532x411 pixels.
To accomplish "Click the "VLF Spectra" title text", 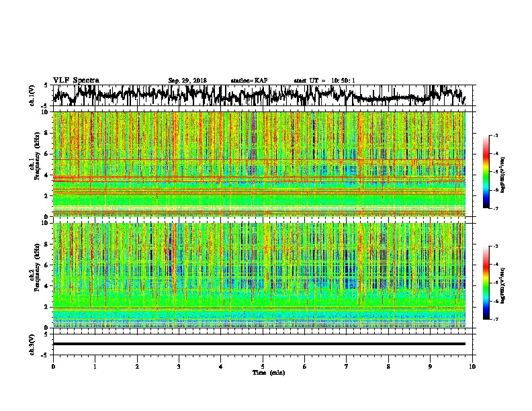I will coord(76,80).
